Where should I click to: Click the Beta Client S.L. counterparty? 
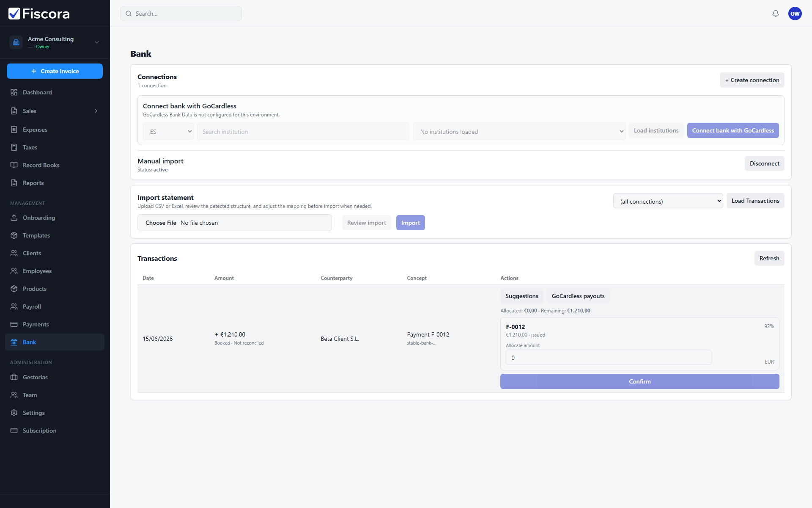[340, 339]
